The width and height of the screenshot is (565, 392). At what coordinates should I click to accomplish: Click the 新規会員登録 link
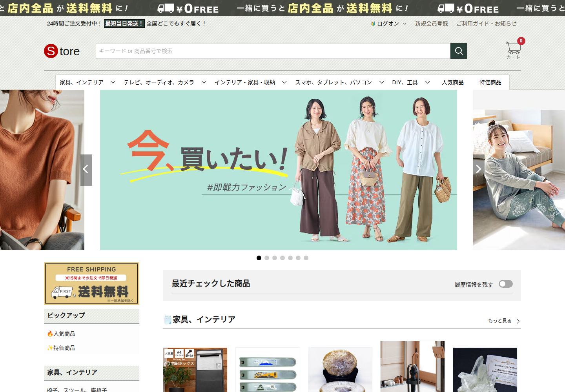[x=432, y=24]
